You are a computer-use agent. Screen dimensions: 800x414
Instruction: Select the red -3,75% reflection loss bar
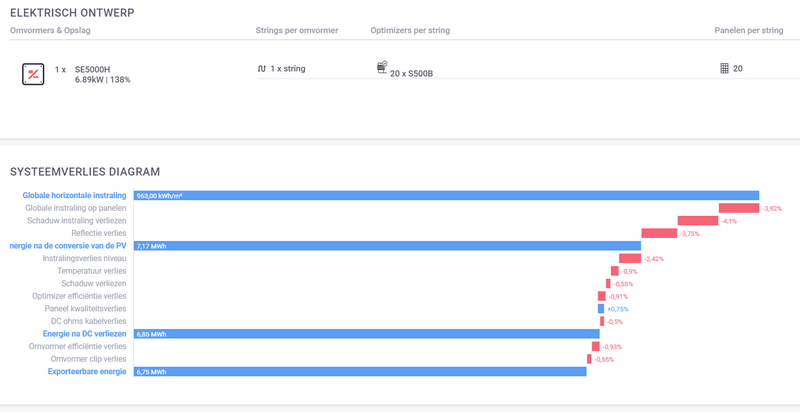point(659,233)
